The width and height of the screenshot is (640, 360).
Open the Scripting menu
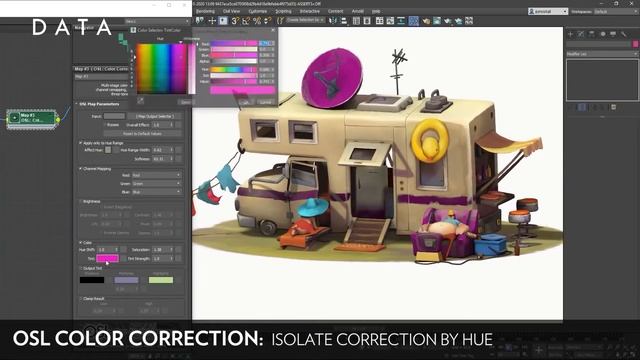tap(283, 11)
